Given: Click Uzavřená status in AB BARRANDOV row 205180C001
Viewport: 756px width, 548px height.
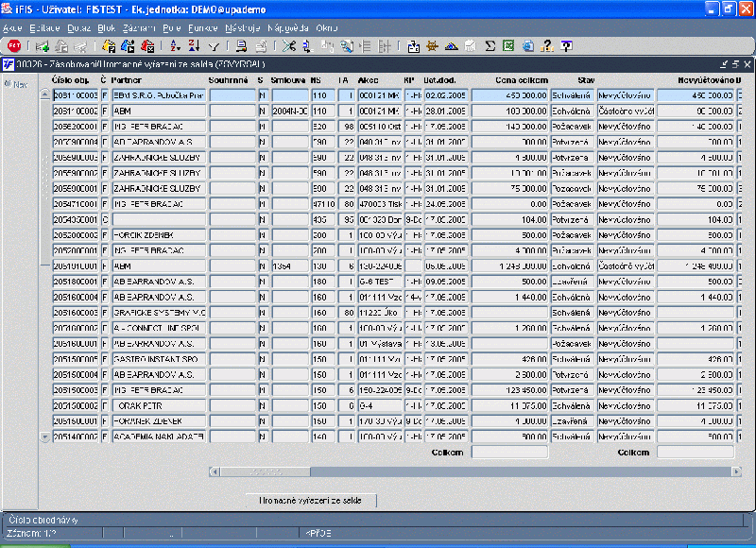Looking at the screenshot, I should [x=572, y=282].
